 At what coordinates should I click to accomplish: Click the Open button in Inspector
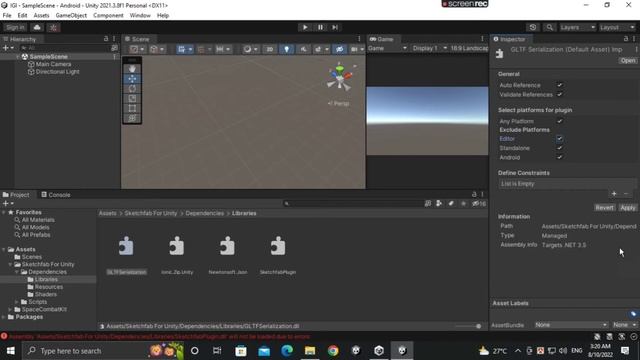point(627,60)
